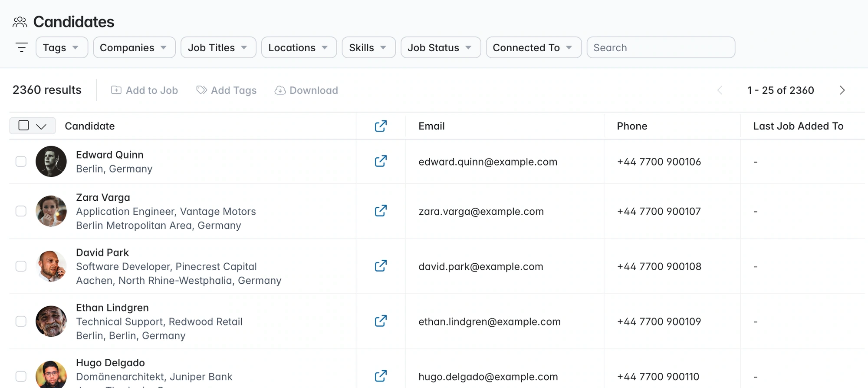This screenshot has height=388, width=868.
Task: Open David Park's profile link icon
Action: pos(381,266)
